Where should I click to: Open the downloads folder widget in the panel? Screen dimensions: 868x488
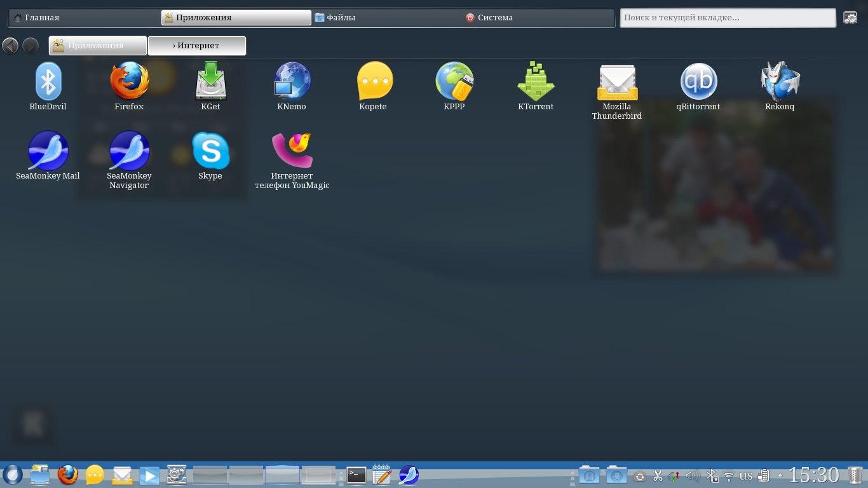616,475
